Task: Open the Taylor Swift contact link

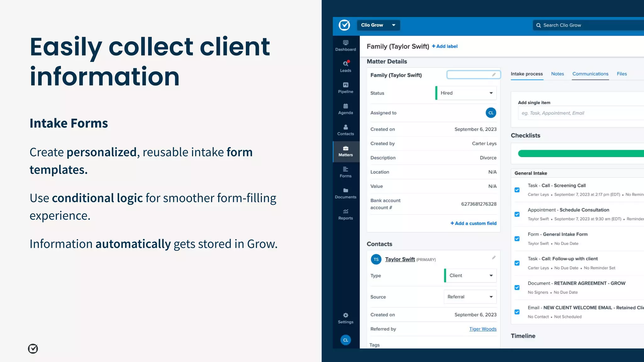Action: pyautogui.click(x=400, y=259)
